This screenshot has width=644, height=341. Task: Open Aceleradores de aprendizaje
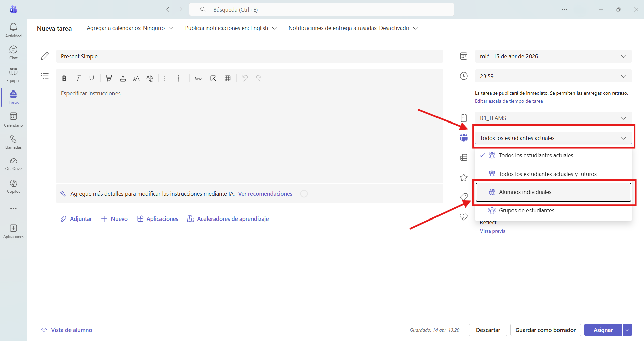[x=228, y=219]
